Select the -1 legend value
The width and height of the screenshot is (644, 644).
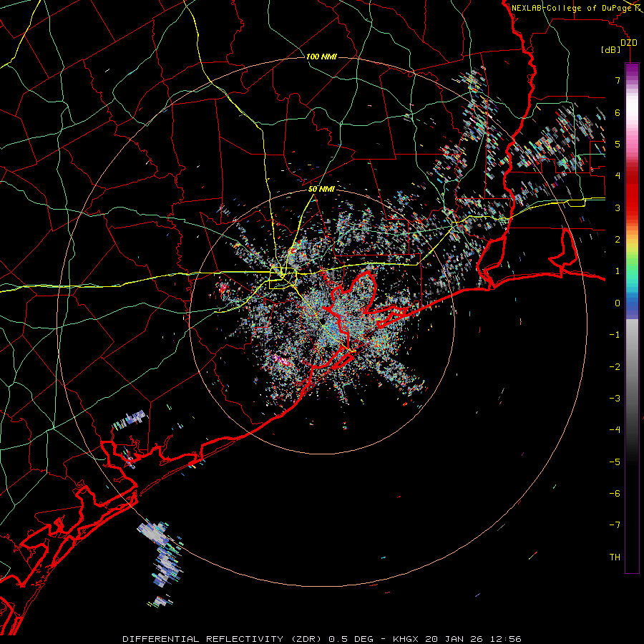[x=615, y=335]
